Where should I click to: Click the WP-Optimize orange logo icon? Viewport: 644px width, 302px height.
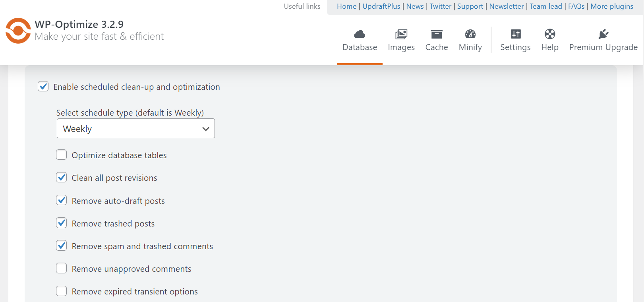(18, 31)
